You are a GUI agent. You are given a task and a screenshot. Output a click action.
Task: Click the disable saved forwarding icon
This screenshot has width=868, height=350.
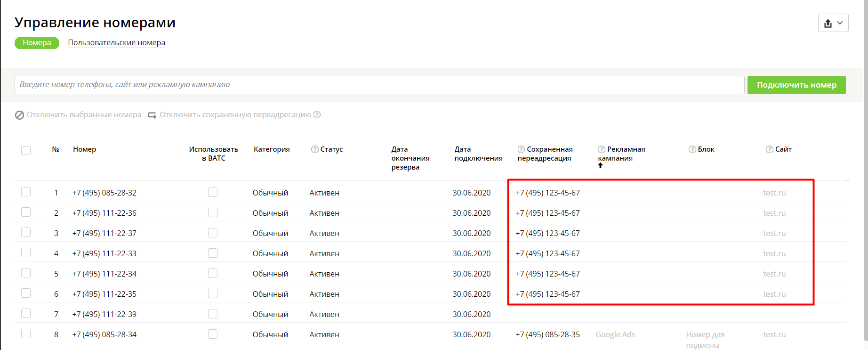tap(152, 115)
